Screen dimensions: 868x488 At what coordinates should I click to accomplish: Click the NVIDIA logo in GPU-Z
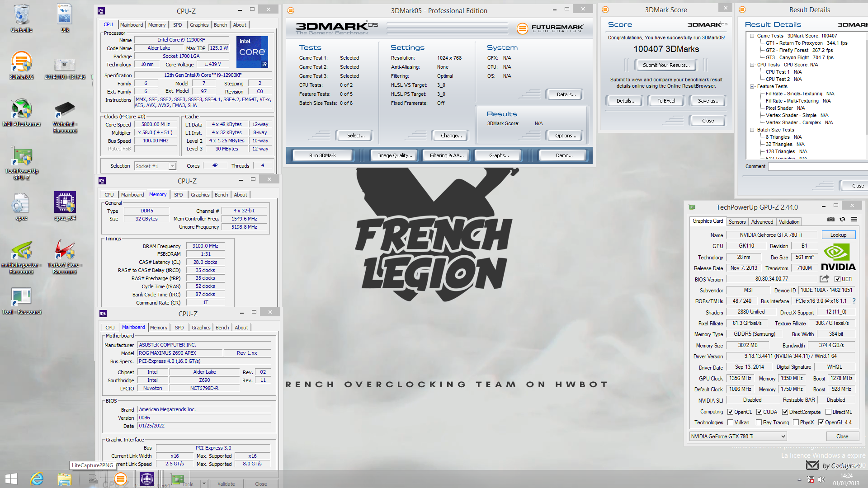pos(838,258)
